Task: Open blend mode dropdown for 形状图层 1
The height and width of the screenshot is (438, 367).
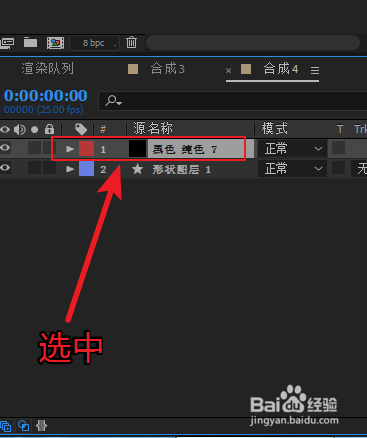Action: tap(293, 169)
